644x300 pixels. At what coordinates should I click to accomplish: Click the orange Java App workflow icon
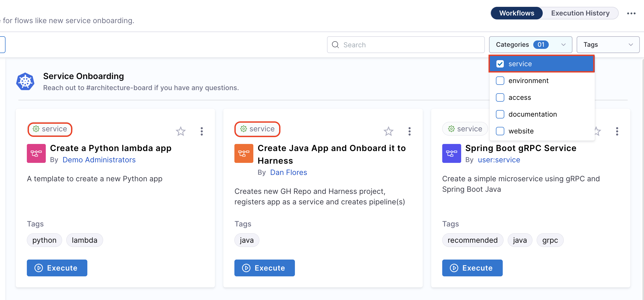coord(244,153)
